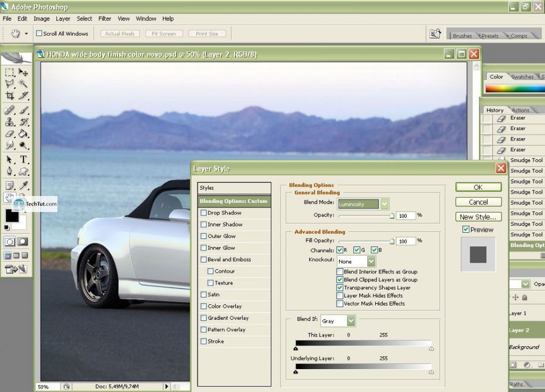Screen dimensions: 545x392
Task: Select the Clone Stamp tool
Action: [9, 122]
